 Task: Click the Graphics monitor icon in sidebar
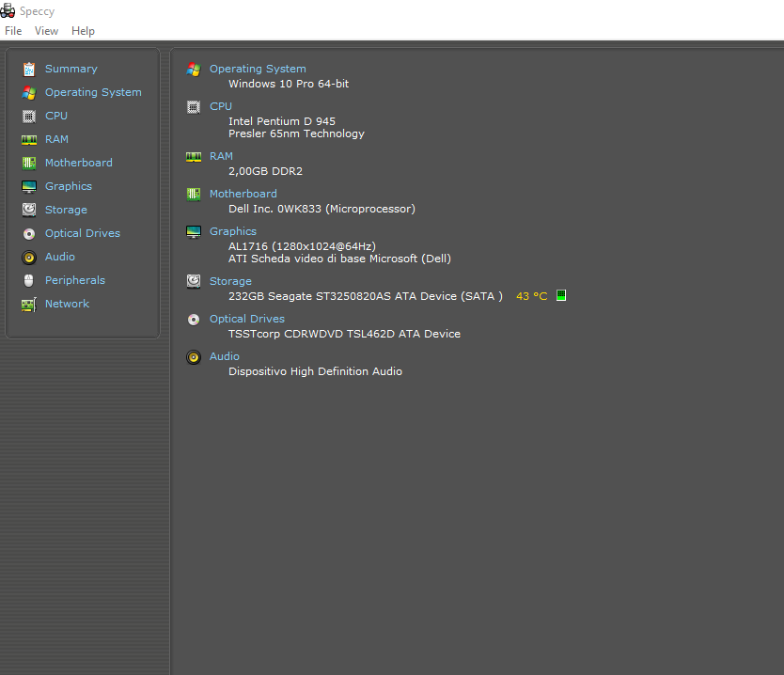29,186
